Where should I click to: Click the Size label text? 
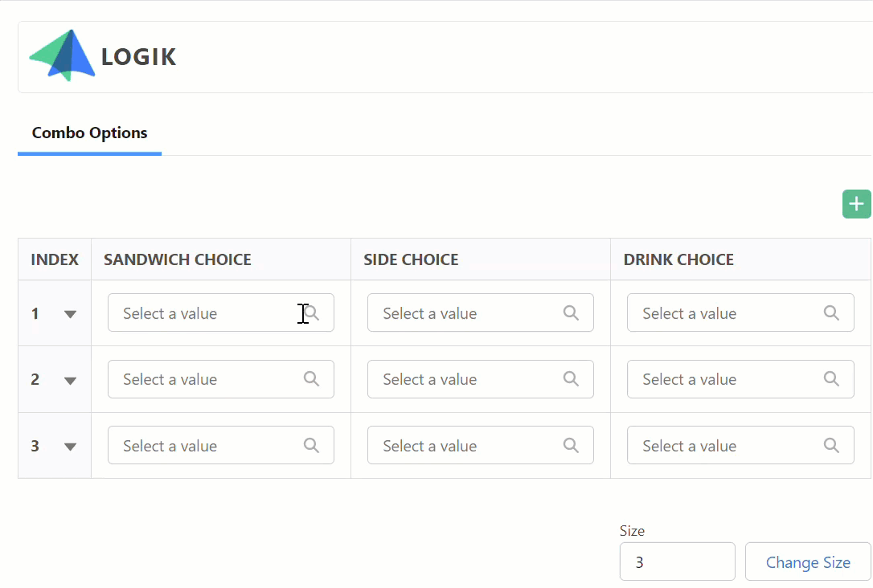click(x=632, y=531)
